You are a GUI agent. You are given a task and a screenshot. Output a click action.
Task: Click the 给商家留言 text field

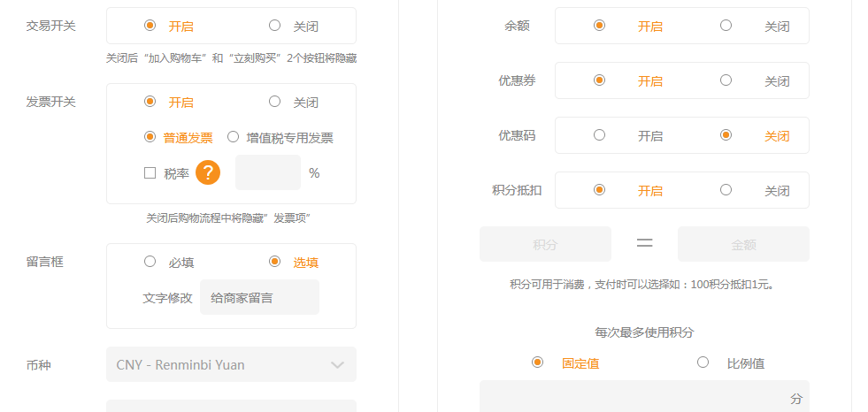tap(259, 298)
